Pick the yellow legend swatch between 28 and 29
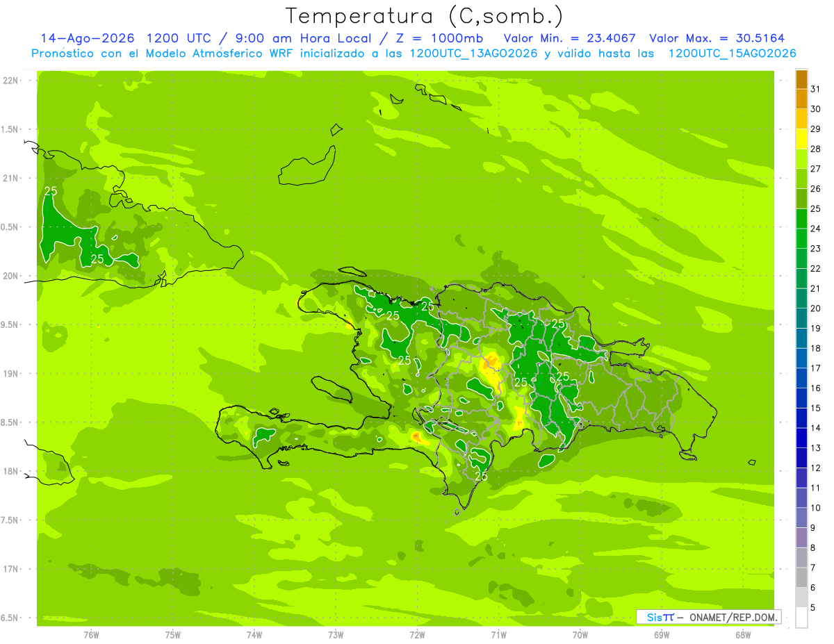This screenshot has height=644, width=834. click(801, 139)
